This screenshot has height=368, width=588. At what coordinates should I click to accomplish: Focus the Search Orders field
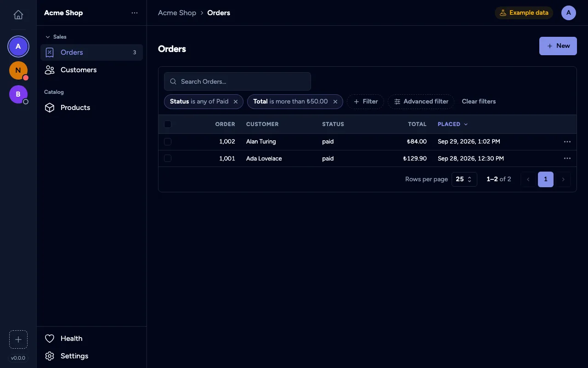(237, 81)
